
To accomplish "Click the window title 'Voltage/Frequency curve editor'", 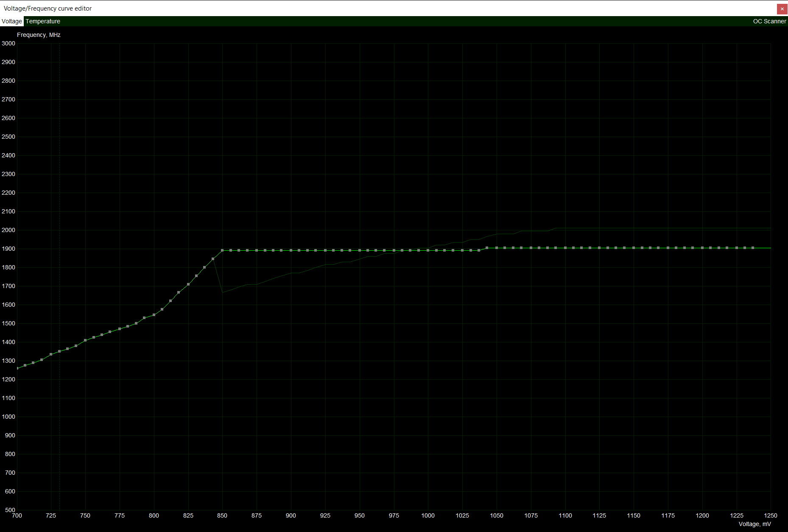I will tap(48, 8).
